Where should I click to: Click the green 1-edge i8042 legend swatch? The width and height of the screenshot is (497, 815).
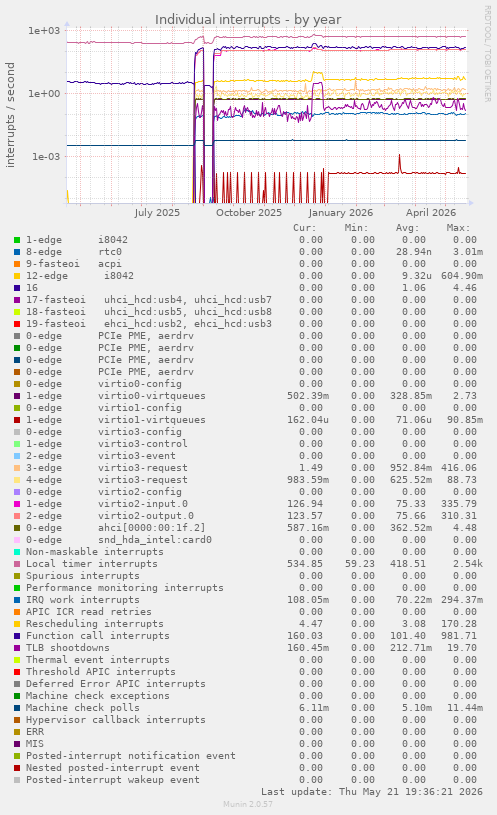click(x=17, y=240)
